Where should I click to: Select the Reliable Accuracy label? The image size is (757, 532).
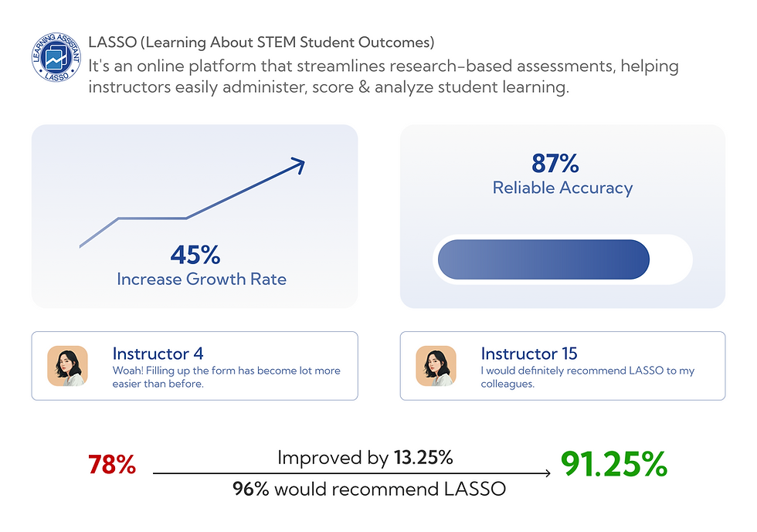point(562,188)
